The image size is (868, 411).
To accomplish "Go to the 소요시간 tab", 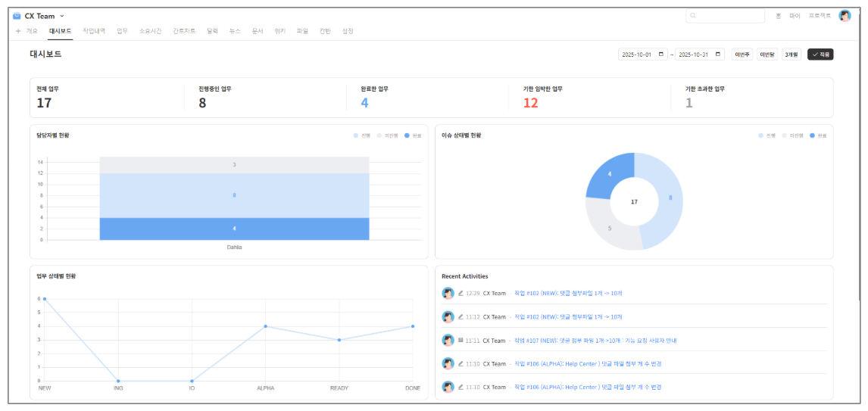I will [x=150, y=32].
